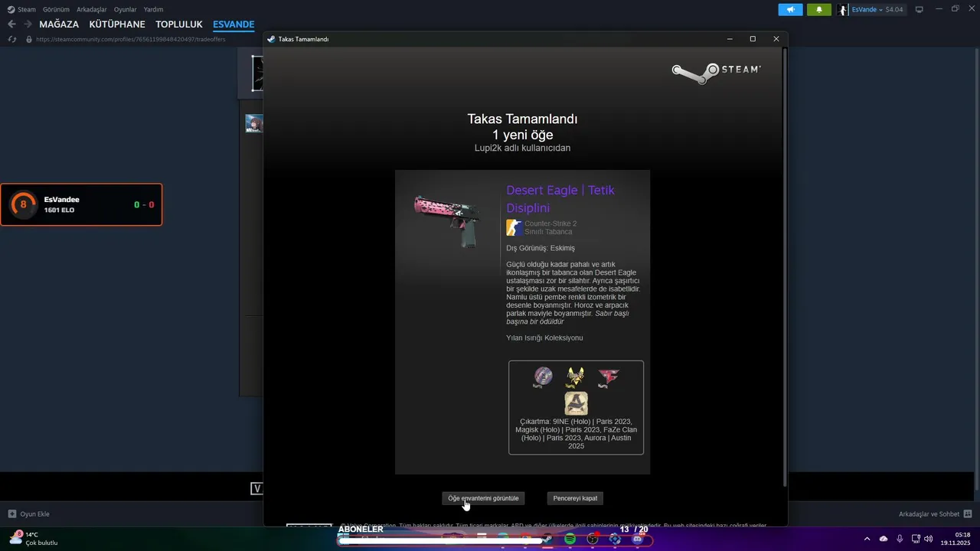
Task: Click the Desert Eagle item image
Action: pyautogui.click(x=449, y=220)
